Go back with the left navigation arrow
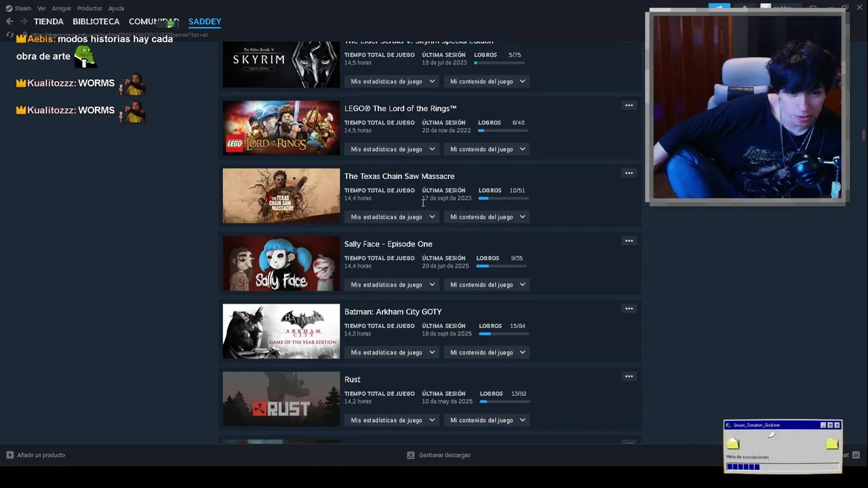Viewport: 868px width, 488px height. (9, 22)
